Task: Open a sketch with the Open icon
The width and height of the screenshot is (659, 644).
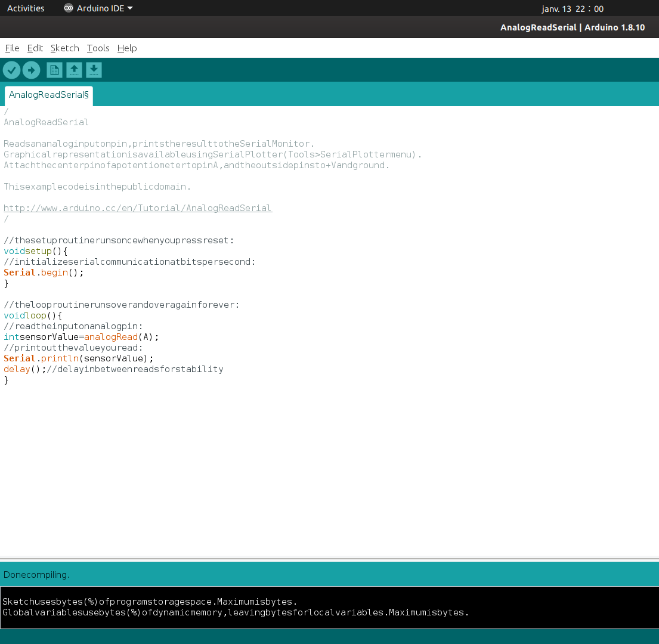Action: 75,70
